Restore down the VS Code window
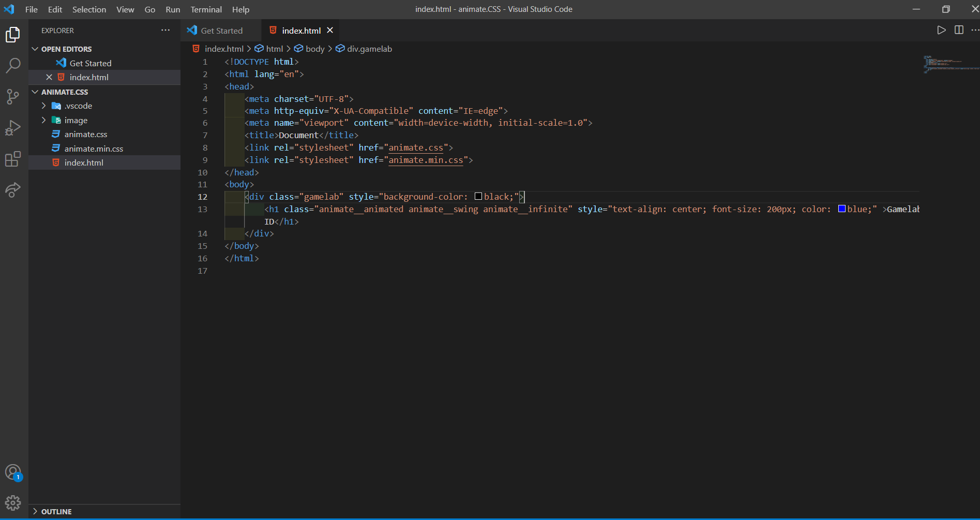This screenshot has height=520, width=980. coord(946,9)
